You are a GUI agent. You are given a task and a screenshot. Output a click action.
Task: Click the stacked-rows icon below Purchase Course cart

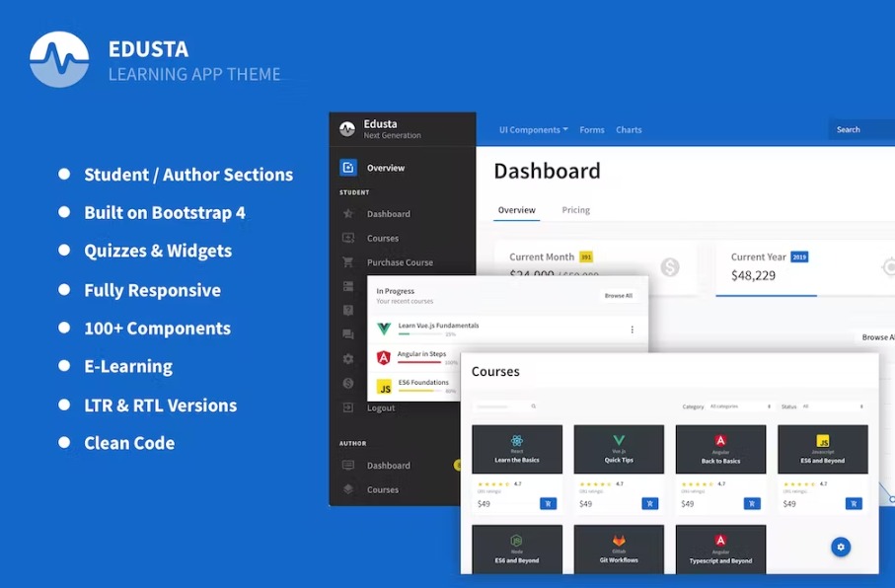point(348,286)
